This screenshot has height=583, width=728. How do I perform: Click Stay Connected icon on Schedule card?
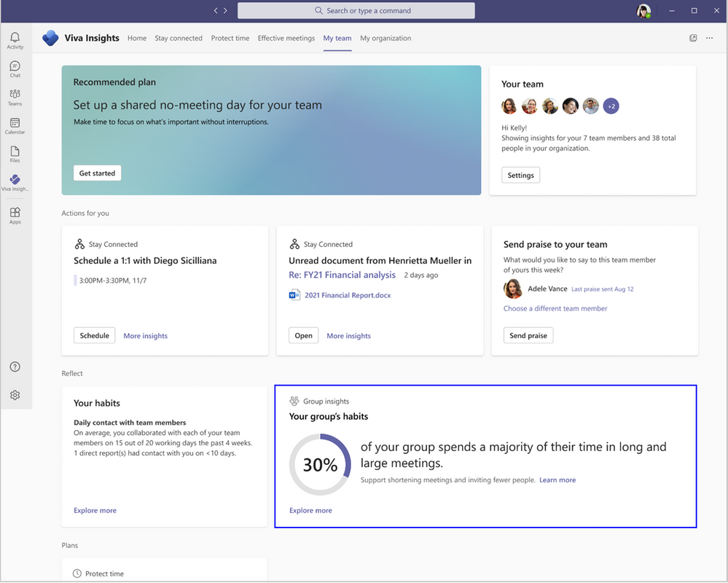coord(79,243)
